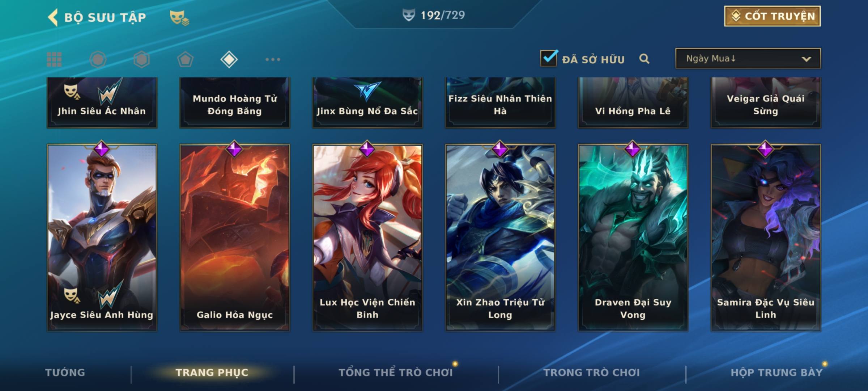Switch to the Tướng tab
868x391 pixels.
[x=65, y=373]
